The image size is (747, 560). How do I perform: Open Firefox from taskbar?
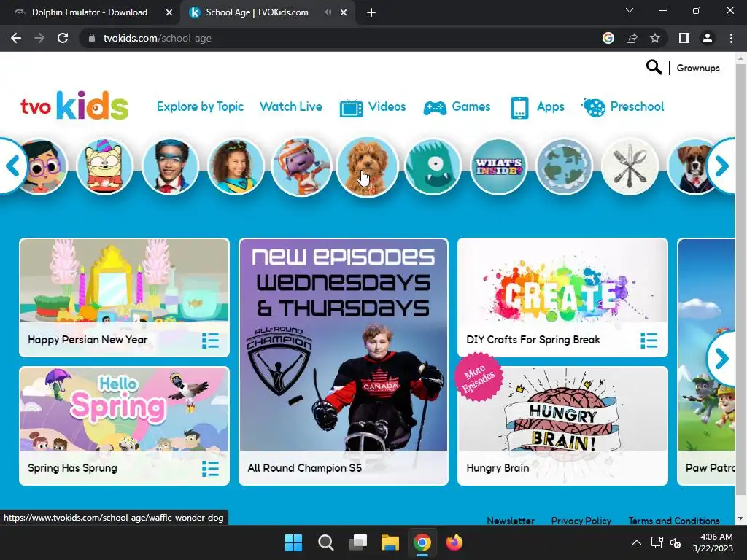(454, 542)
